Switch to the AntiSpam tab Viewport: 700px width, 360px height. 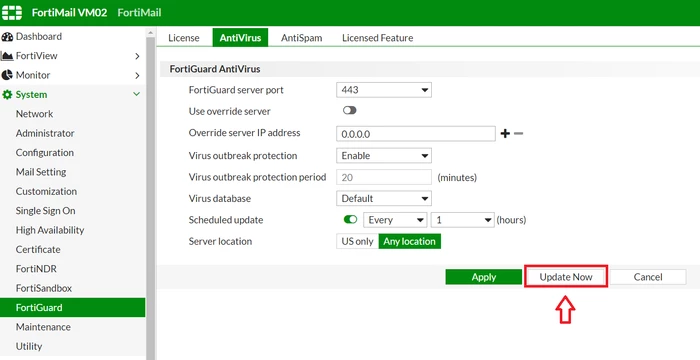[301, 38]
